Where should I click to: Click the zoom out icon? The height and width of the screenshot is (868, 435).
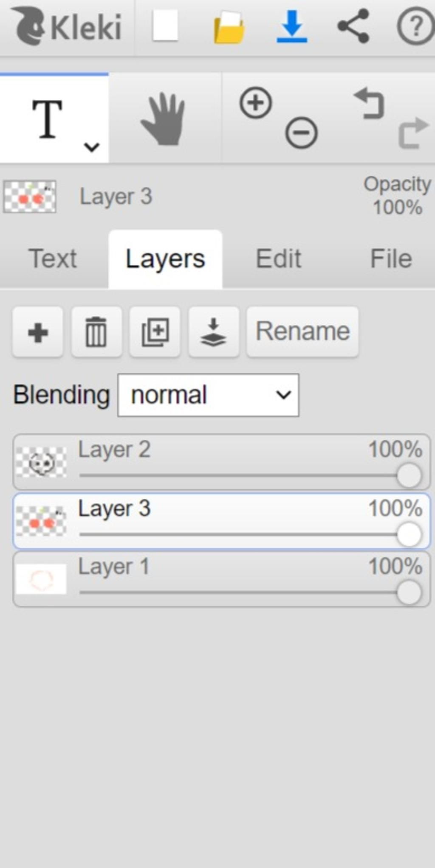point(301,133)
